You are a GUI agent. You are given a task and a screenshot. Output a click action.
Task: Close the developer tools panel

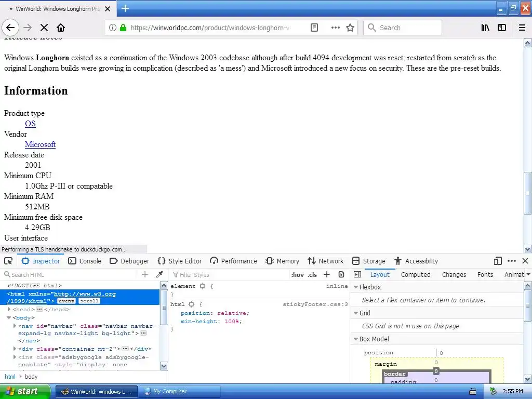(525, 261)
